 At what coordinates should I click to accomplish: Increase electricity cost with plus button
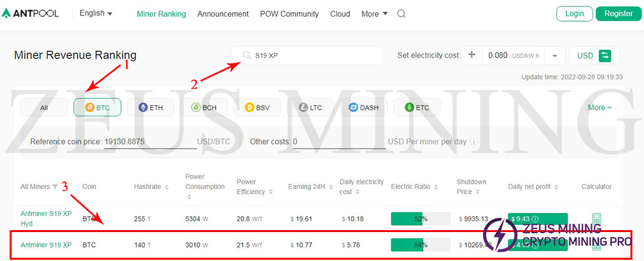tap(471, 55)
